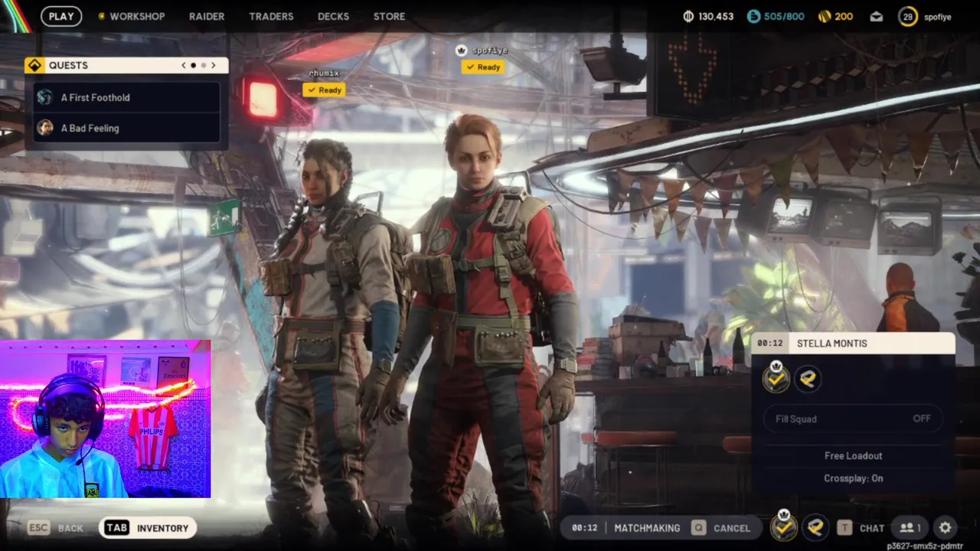Go Back from the lobby
Image resolution: width=980 pixels, height=551 pixels.
coord(56,527)
